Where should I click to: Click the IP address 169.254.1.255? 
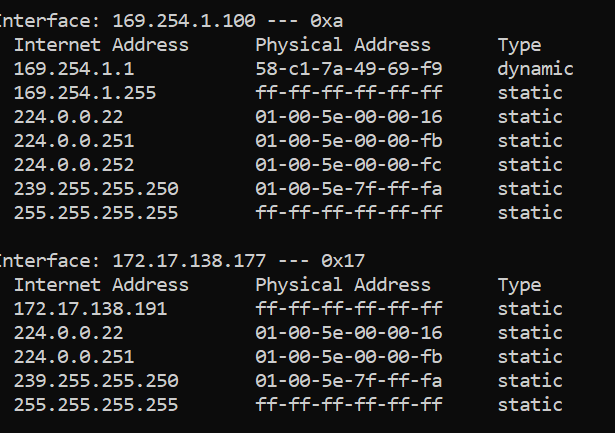[84, 93]
